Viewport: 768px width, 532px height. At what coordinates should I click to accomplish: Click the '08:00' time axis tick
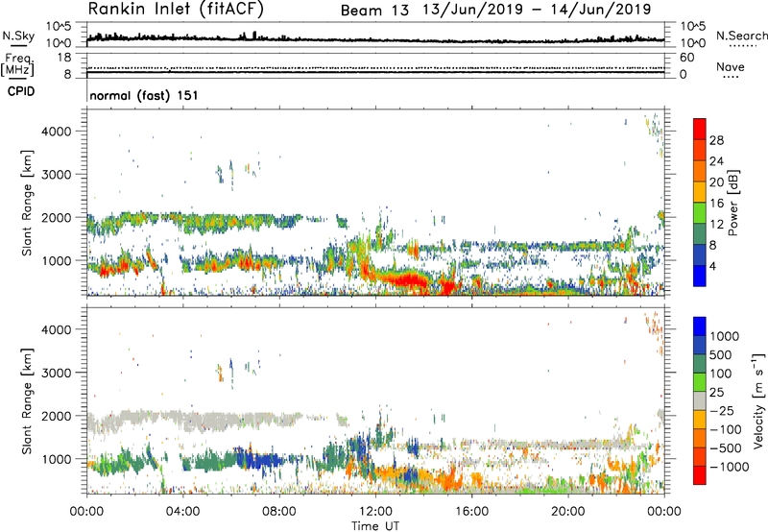tap(279, 512)
